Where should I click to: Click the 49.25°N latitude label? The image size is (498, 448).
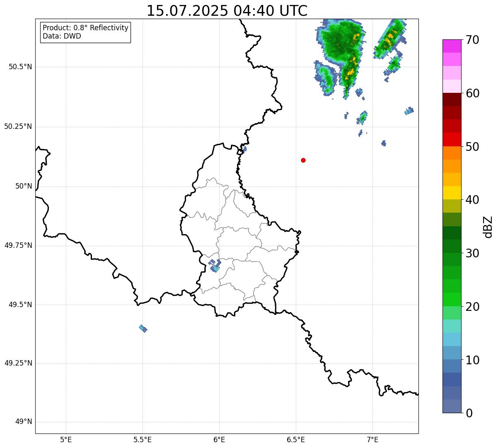coord(18,363)
